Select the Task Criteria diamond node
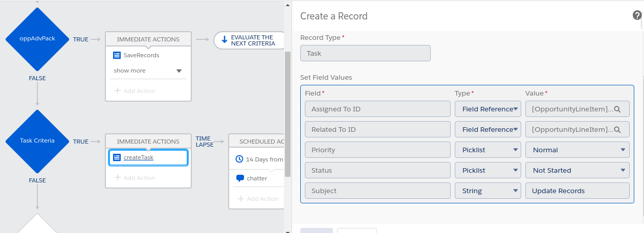This screenshot has width=644, height=233. 37,141
